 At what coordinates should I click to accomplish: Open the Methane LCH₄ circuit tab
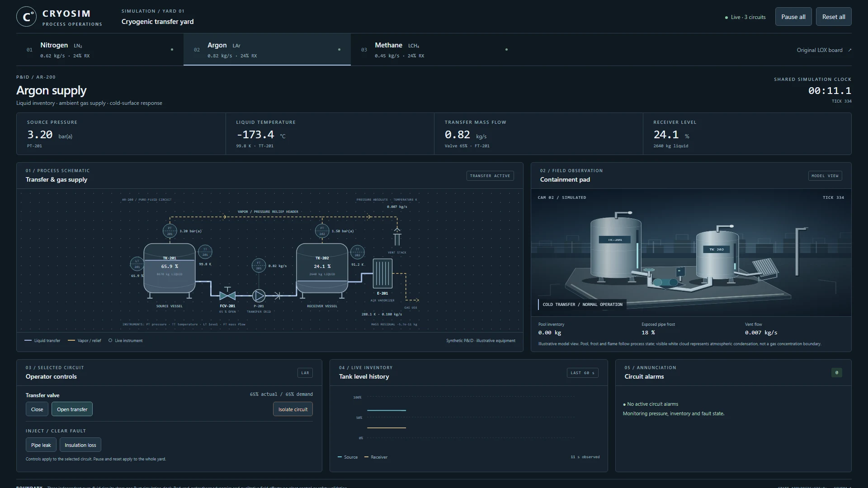[x=434, y=50]
